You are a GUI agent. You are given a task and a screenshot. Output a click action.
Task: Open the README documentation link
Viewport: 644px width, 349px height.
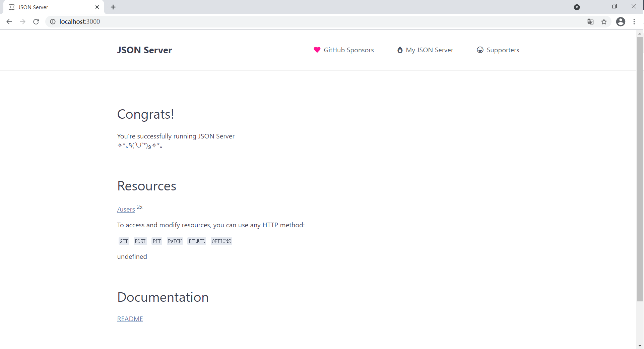click(130, 318)
